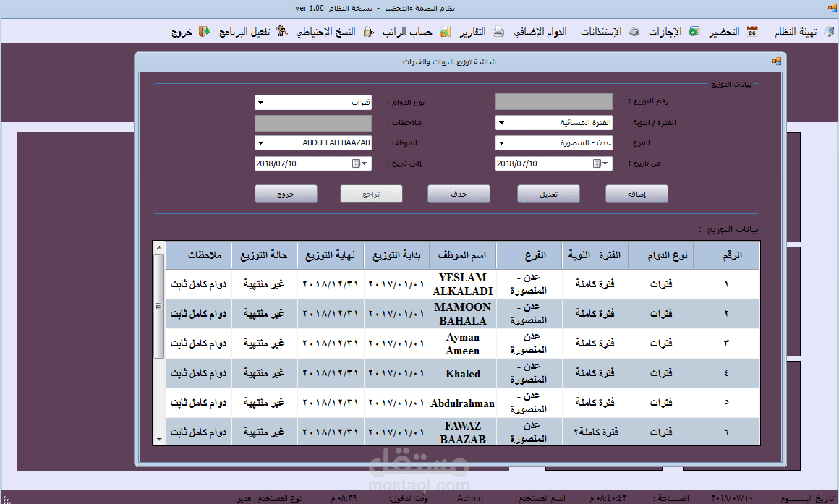The width and height of the screenshot is (839, 504).
Task: Open التحضير menu
Action: (x=725, y=32)
